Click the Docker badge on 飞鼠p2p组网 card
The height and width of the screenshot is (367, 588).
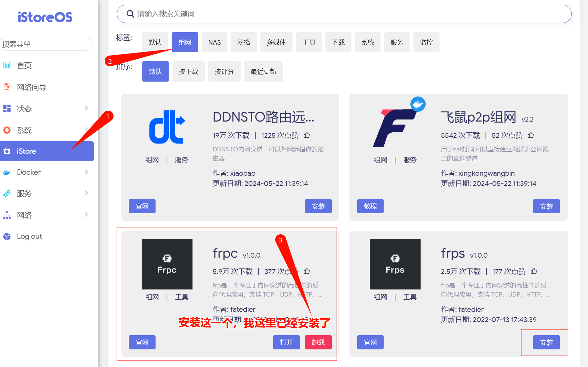click(418, 104)
